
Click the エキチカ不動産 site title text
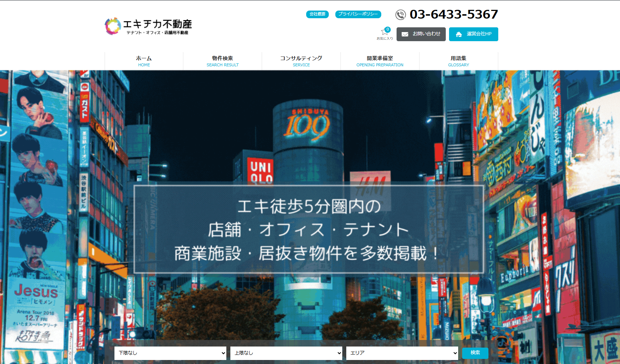coord(157,24)
